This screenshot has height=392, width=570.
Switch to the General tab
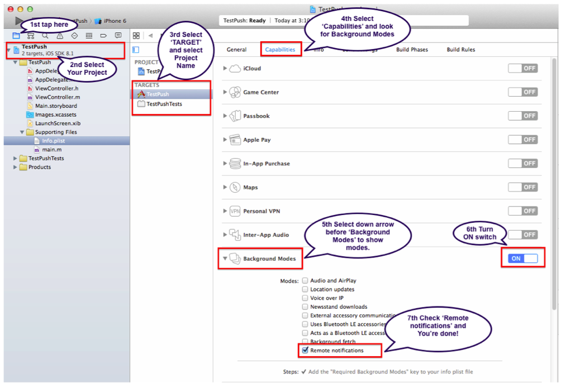[236, 50]
